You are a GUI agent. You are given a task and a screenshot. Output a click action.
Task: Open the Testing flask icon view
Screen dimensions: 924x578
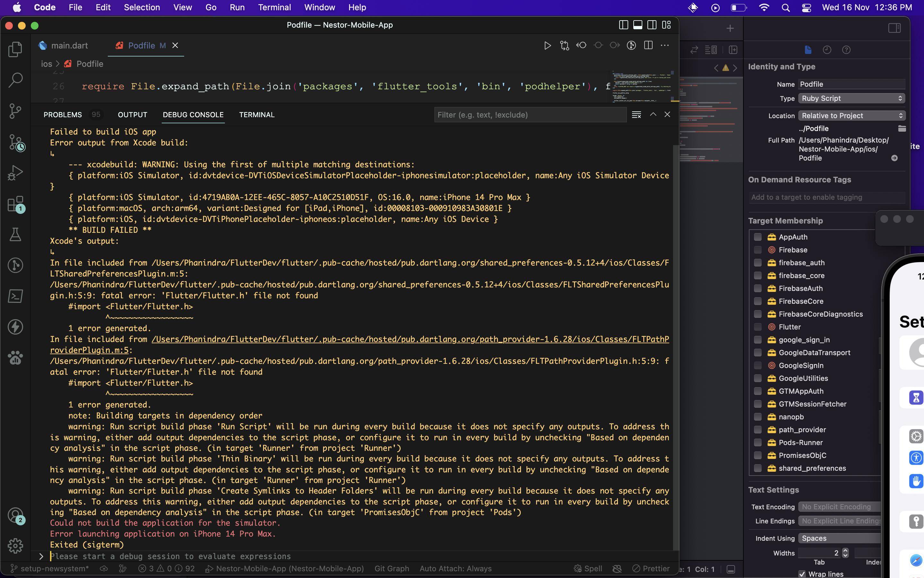[x=15, y=234]
